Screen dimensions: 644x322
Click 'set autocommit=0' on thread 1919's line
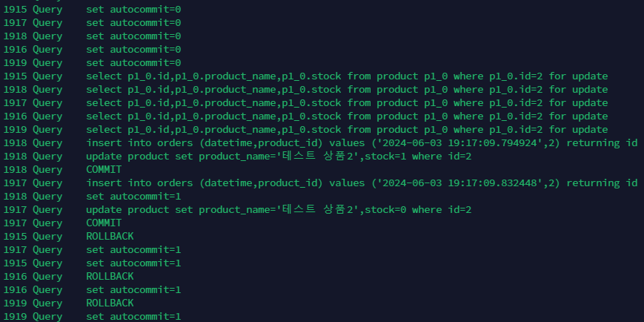coord(133,63)
